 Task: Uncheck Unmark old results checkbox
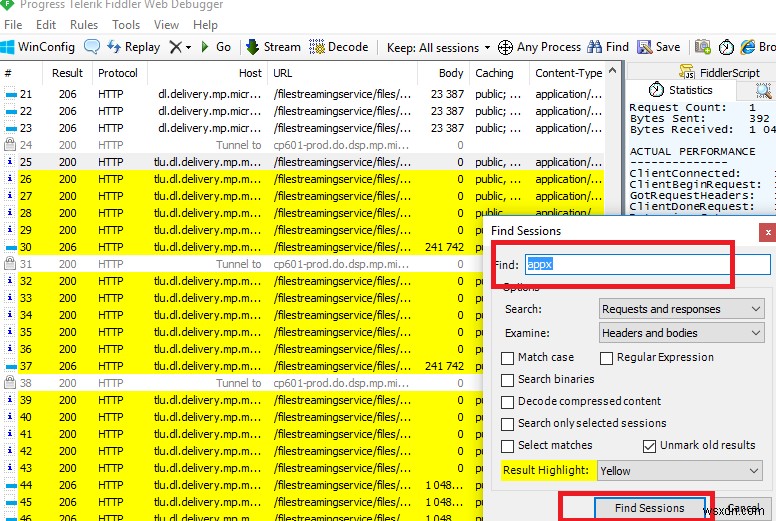(649, 446)
